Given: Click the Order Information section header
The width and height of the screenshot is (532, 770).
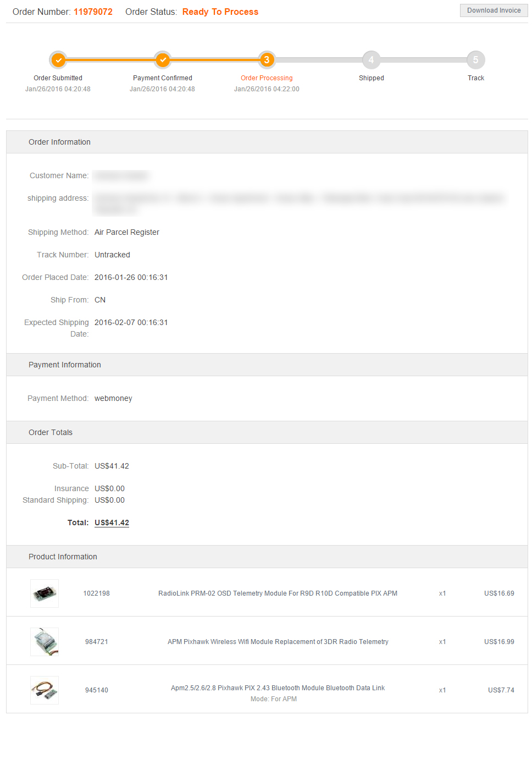Looking at the screenshot, I should tap(59, 142).
